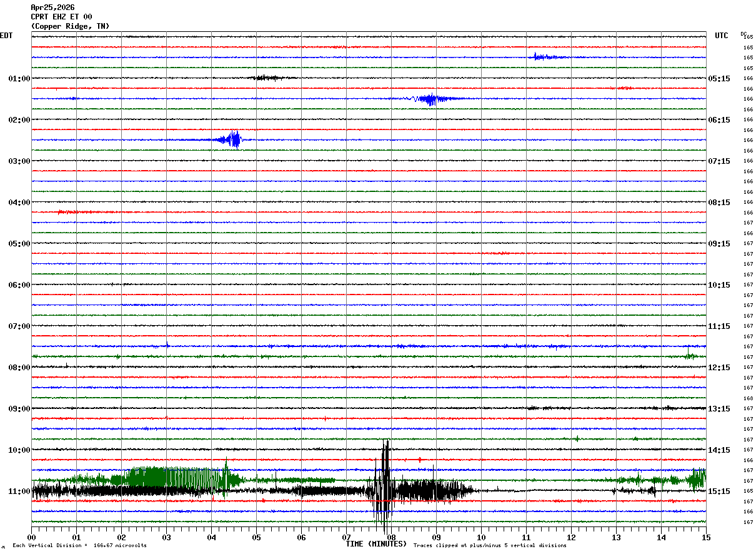Click the 00 minute tick on bottom axis
Image resolution: width=756 pixels, height=554 pixels.
coord(31,537)
